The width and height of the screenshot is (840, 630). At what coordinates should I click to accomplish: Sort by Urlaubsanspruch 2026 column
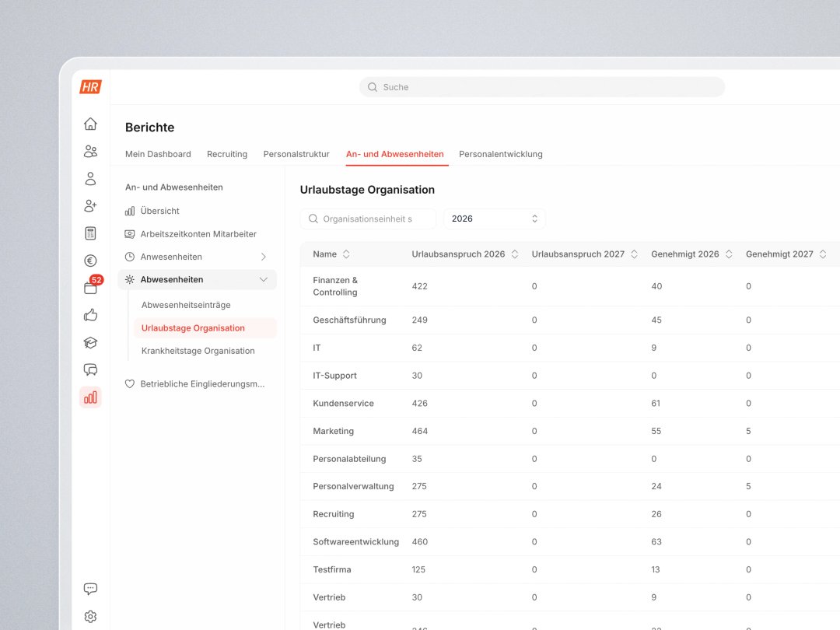coord(515,254)
